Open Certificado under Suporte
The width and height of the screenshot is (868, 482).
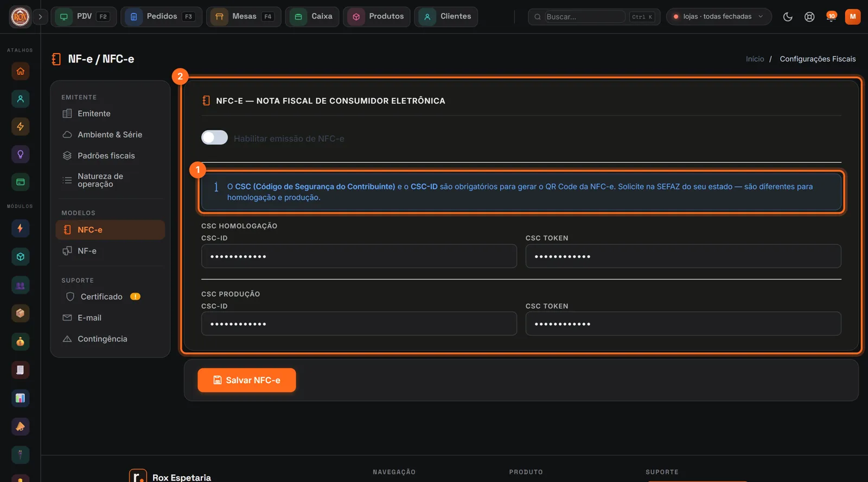(x=110, y=297)
